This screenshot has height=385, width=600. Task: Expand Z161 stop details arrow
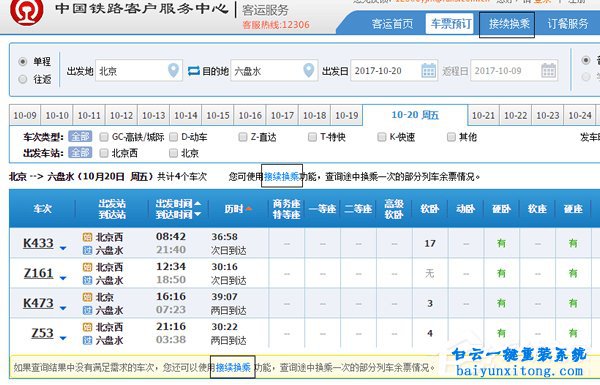63,278
